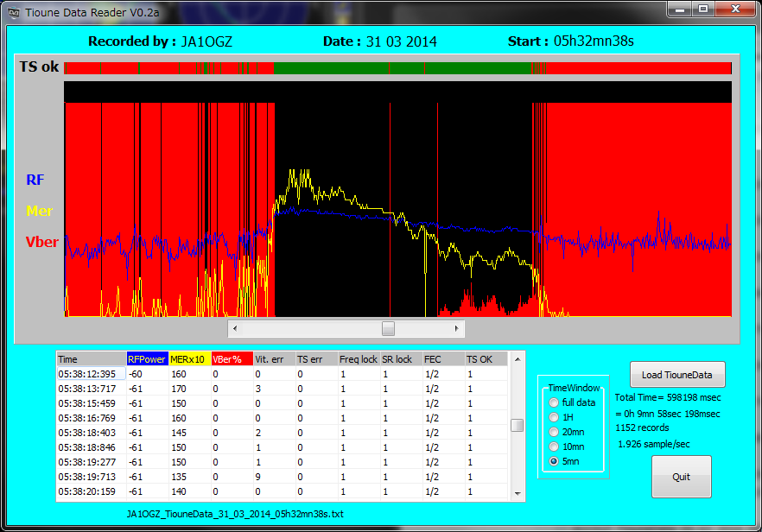Viewport: 762px width, 532px height.
Task: Minimize the Tioune Data Reader window
Action: click(680, 9)
